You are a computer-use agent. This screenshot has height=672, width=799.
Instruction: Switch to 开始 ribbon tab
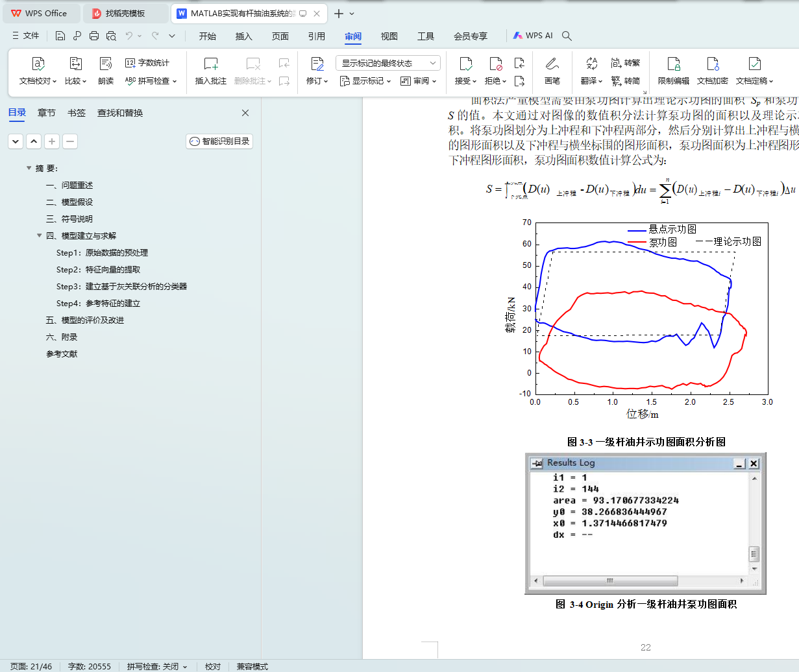[x=208, y=36]
